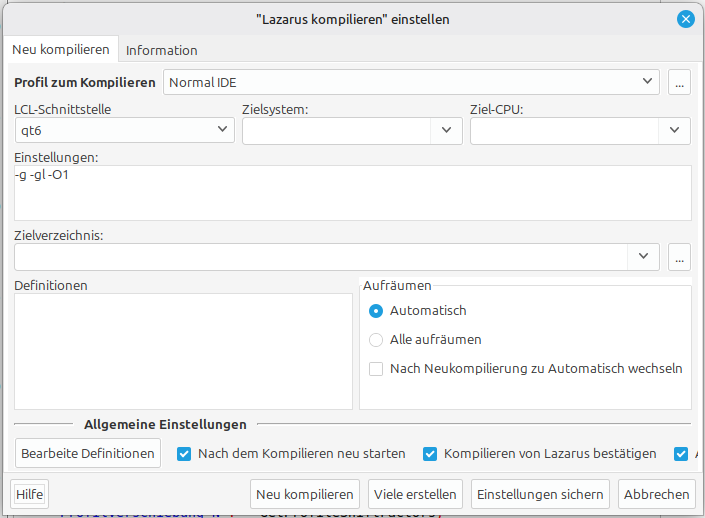The width and height of the screenshot is (705, 518).
Task: Click into the Zielverzeichnis input field
Action: tap(321, 257)
